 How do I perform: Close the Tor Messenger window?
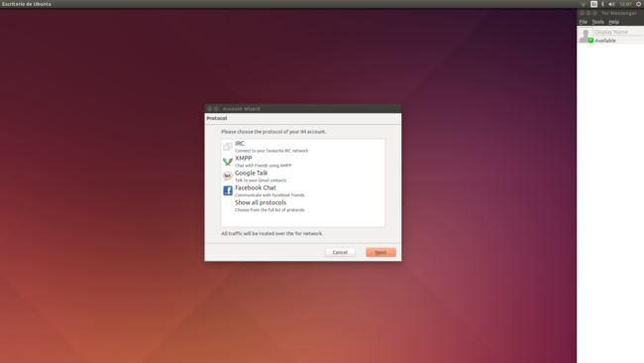[582, 13]
